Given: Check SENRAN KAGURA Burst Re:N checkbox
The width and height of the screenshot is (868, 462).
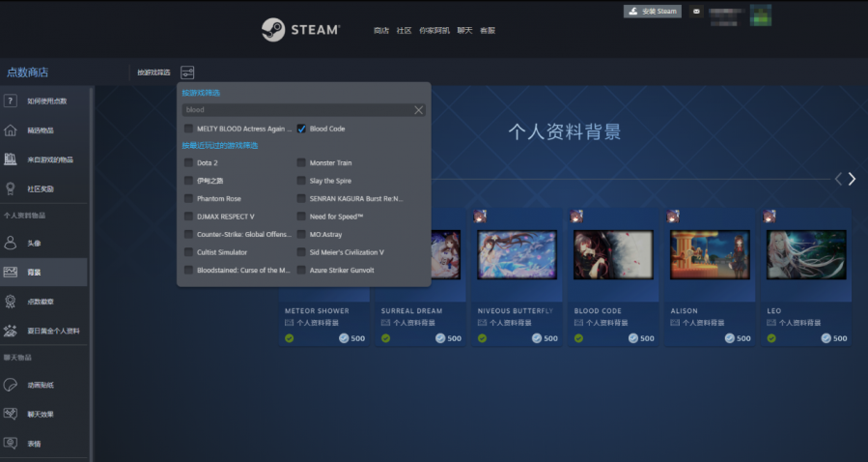Looking at the screenshot, I should tap(301, 198).
